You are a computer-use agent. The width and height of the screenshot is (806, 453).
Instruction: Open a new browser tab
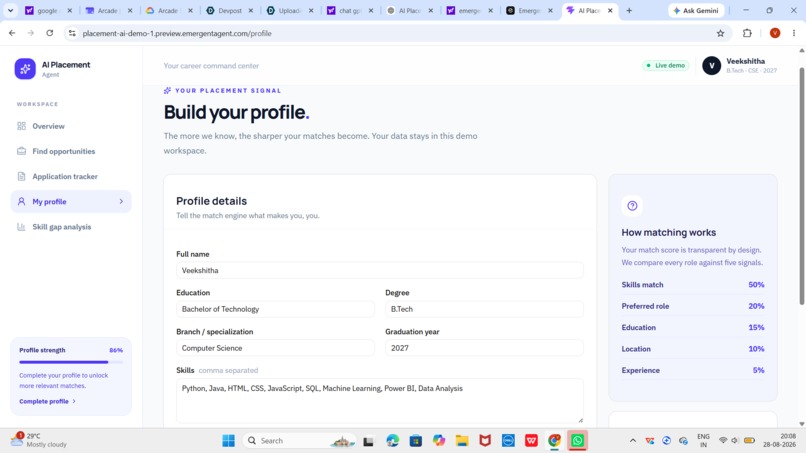629,10
